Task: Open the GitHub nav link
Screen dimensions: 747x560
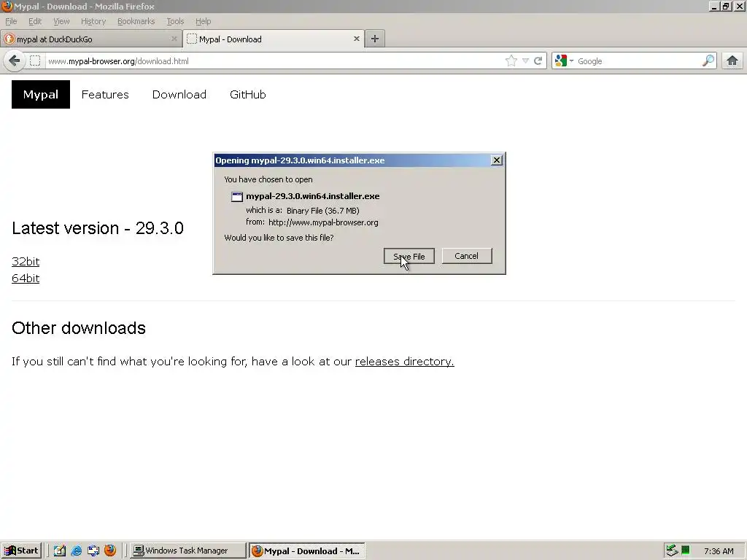Action: pos(248,94)
